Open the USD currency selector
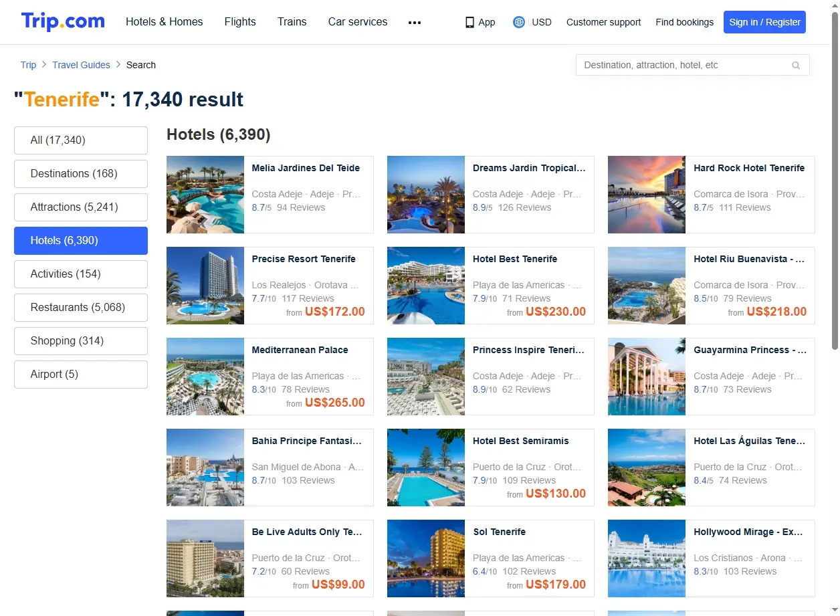Viewport: 840px width, 616px height. 542,22
